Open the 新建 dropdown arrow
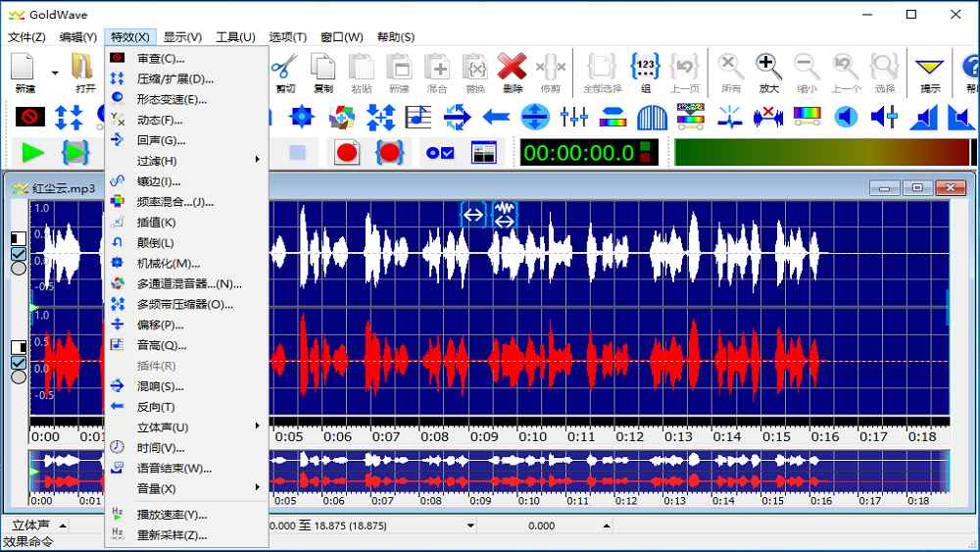The height and width of the screenshot is (552, 980). click(55, 72)
